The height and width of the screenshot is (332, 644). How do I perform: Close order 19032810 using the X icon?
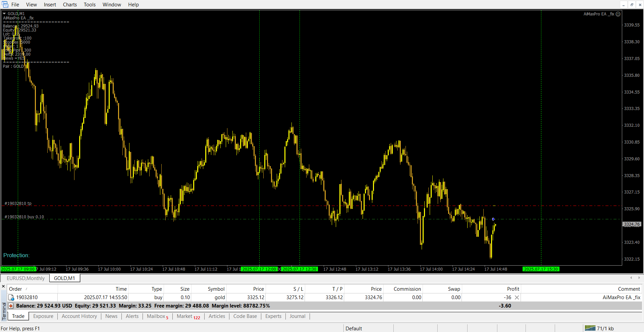[x=517, y=297]
